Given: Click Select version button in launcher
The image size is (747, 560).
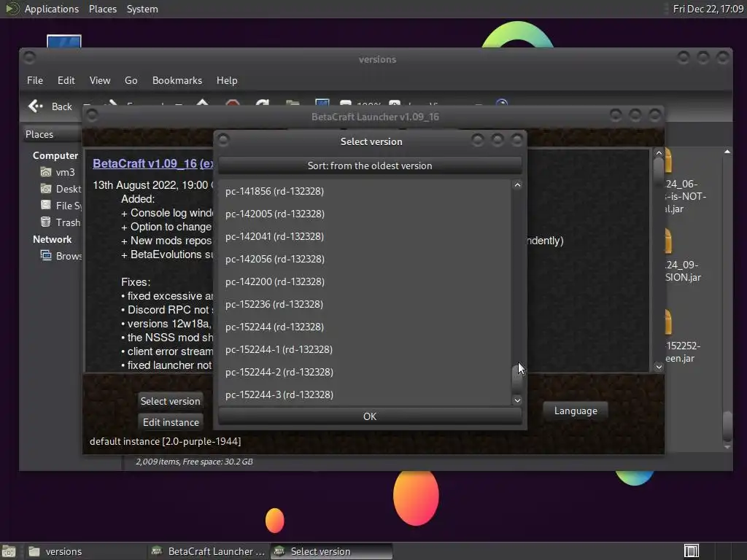Looking at the screenshot, I should tap(170, 401).
